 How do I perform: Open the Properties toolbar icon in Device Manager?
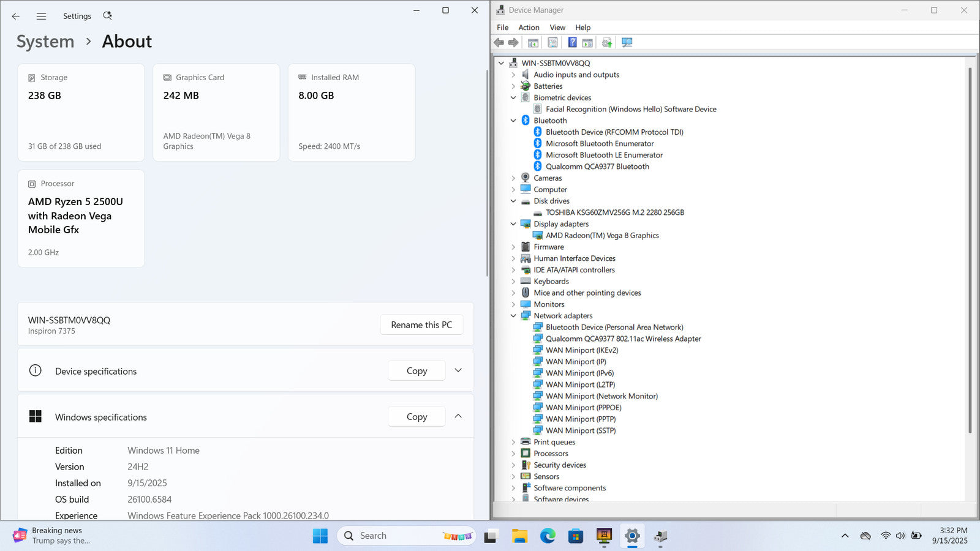tap(552, 42)
